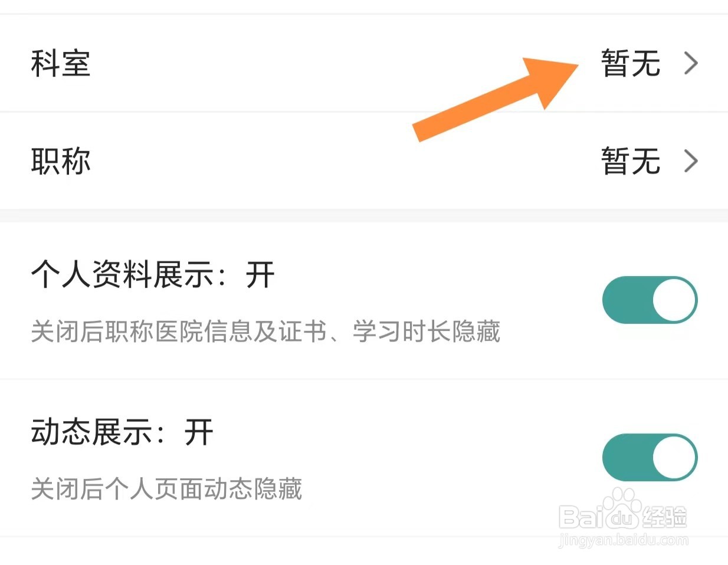Click the 个人资料展示：开 heading text
The height and width of the screenshot is (565, 728).
(153, 275)
